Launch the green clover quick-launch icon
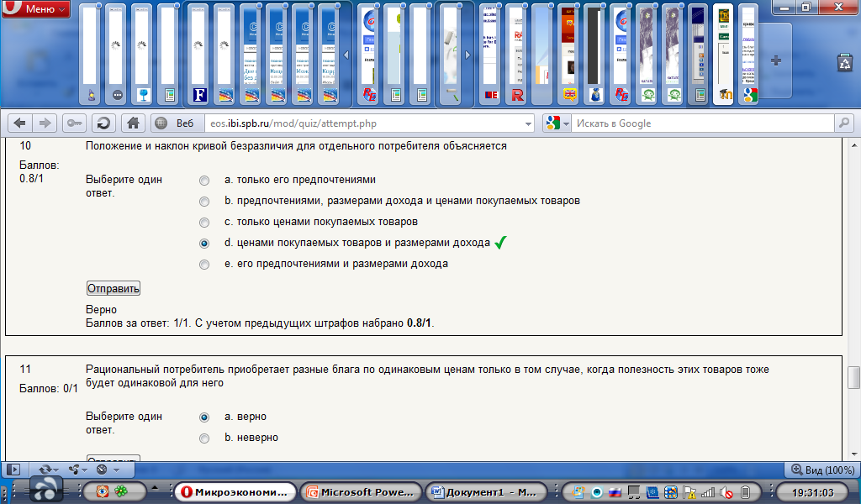 121,491
